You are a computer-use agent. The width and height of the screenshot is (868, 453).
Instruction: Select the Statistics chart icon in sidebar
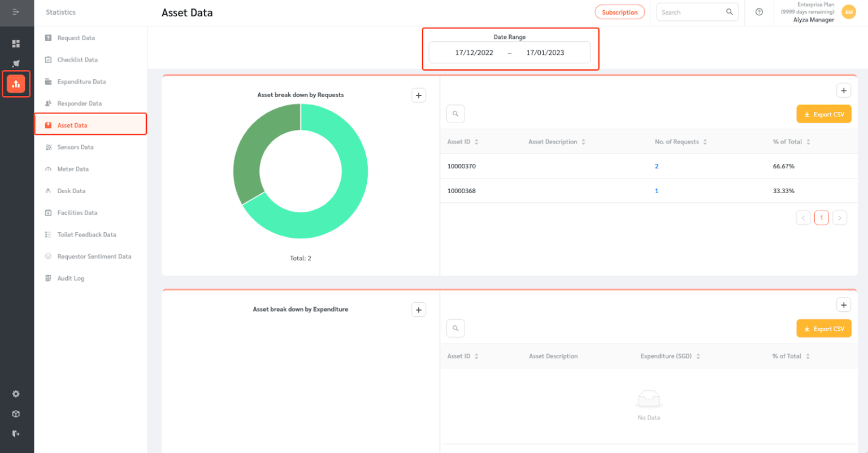pyautogui.click(x=16, y=84)
